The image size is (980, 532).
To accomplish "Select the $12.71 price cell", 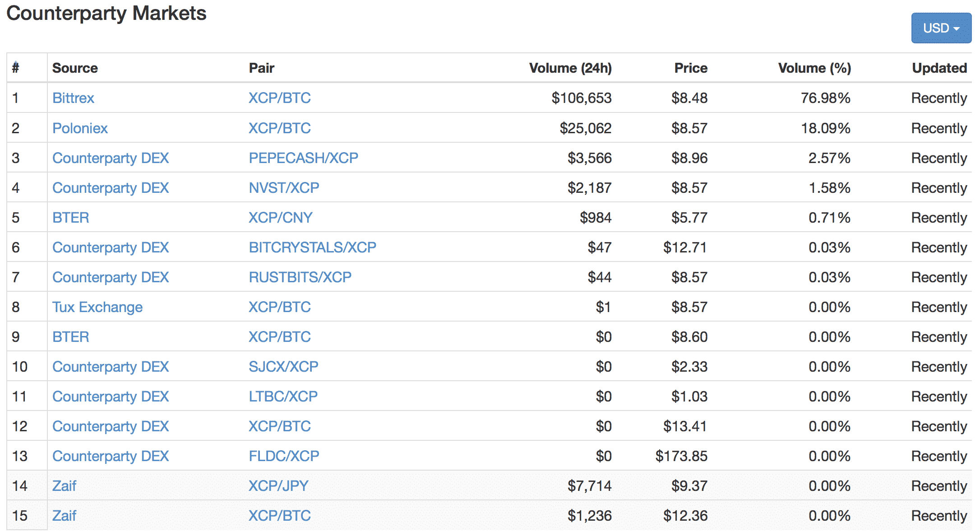I will 685,247.
